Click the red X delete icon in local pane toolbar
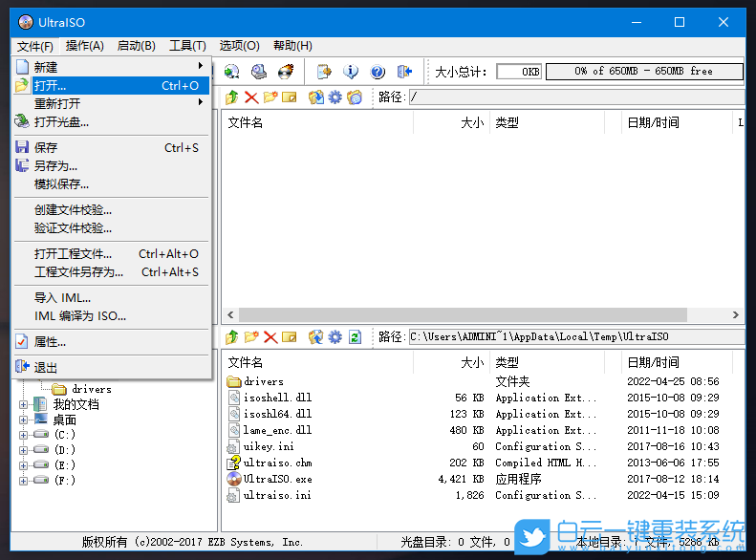This screenshot has width=756, height=560. coord(270,337)
